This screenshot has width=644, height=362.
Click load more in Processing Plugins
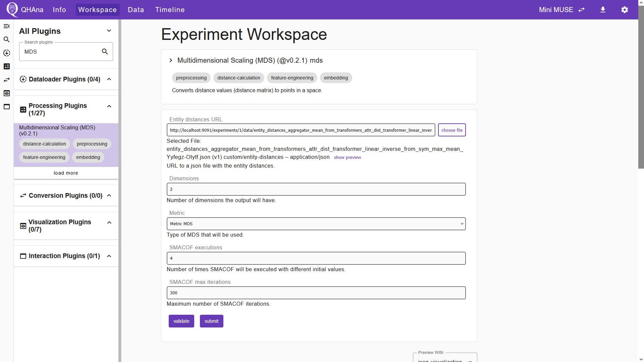point(66,173)
